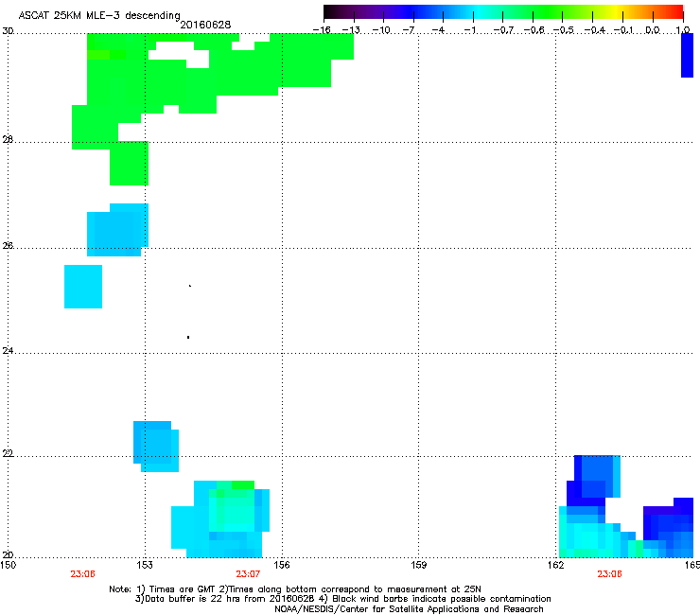Click the -7 color scale label

pos(409,30)
